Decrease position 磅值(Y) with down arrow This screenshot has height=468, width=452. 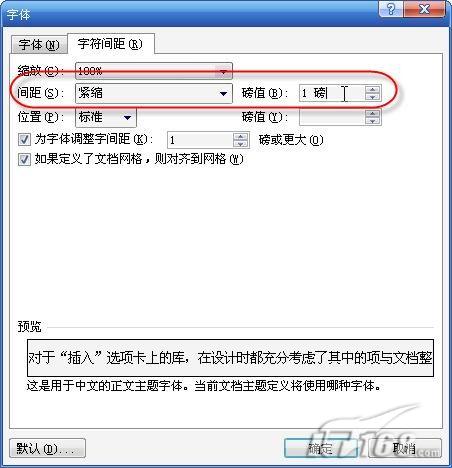coord(372,121)
